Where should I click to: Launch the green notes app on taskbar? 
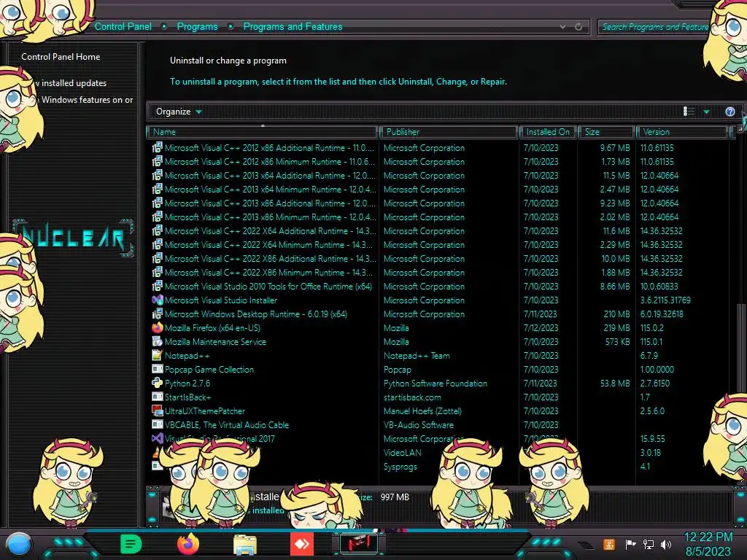click(x=131, y=544)
